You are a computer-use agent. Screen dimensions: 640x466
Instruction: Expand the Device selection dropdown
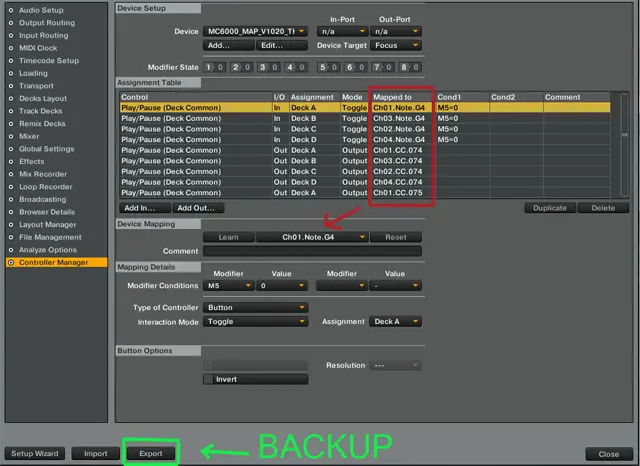(x=256, y=32)
